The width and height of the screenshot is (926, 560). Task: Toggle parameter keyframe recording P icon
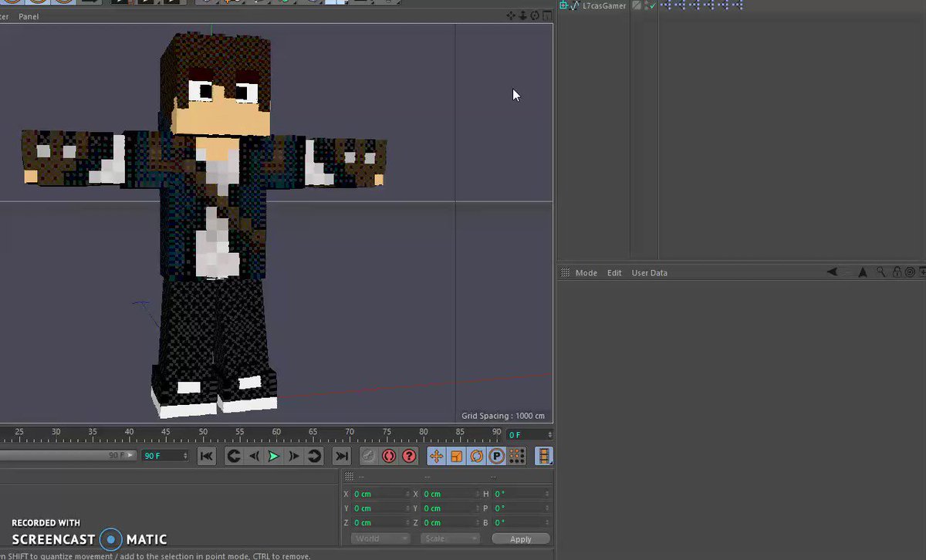pos(496,456)
